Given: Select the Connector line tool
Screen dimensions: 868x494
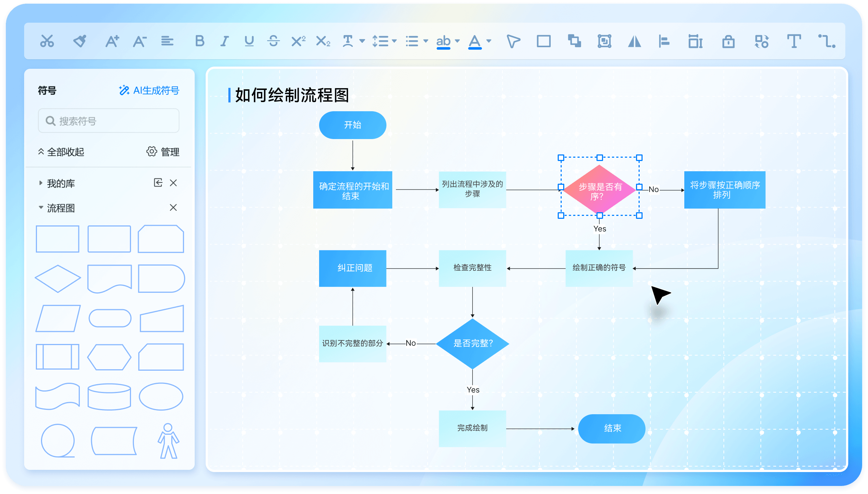Looking at the screenshot, I should point(827,41).
